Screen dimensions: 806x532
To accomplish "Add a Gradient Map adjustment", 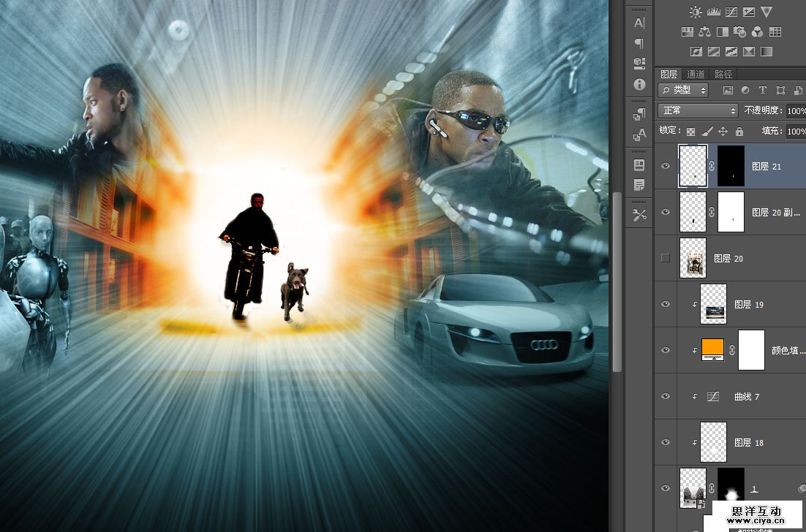I will coord(767,51).
